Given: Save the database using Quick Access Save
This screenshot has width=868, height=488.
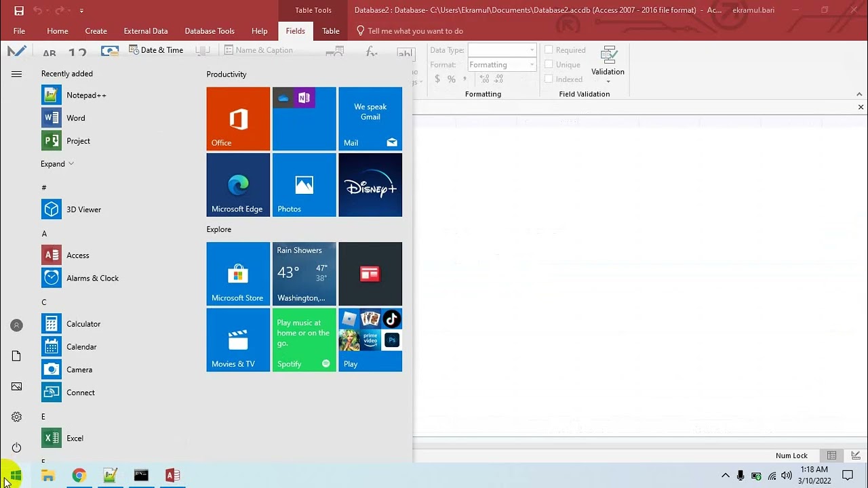Looking at the screenshot, I should point(19,11).
